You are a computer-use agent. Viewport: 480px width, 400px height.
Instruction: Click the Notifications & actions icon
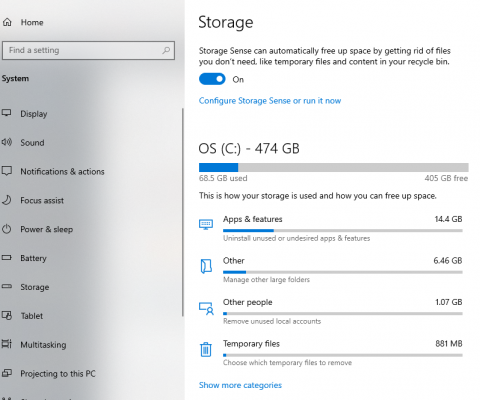point(7,171)
